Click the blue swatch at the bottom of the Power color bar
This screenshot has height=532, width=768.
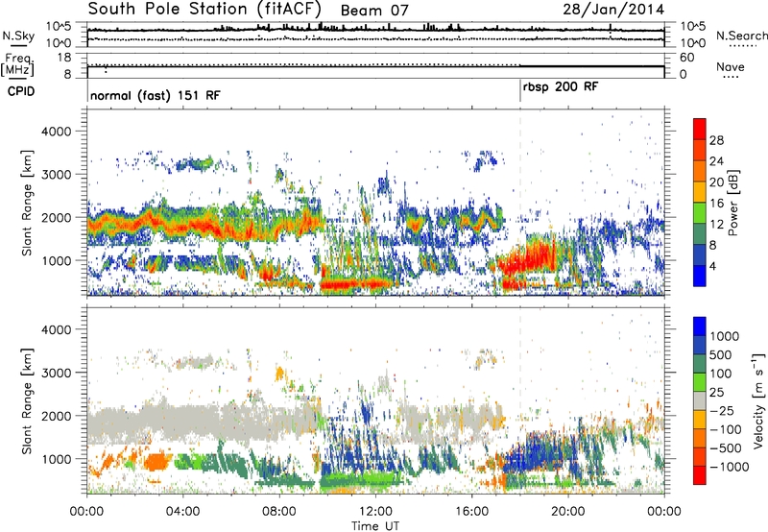click(700, 276)
